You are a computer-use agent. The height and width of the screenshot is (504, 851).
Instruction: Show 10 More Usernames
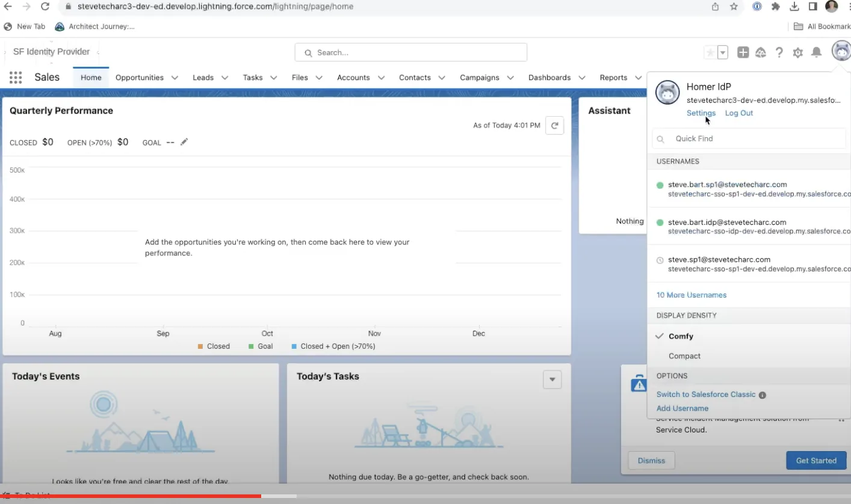pyautogui.click(x=692, y=295)
